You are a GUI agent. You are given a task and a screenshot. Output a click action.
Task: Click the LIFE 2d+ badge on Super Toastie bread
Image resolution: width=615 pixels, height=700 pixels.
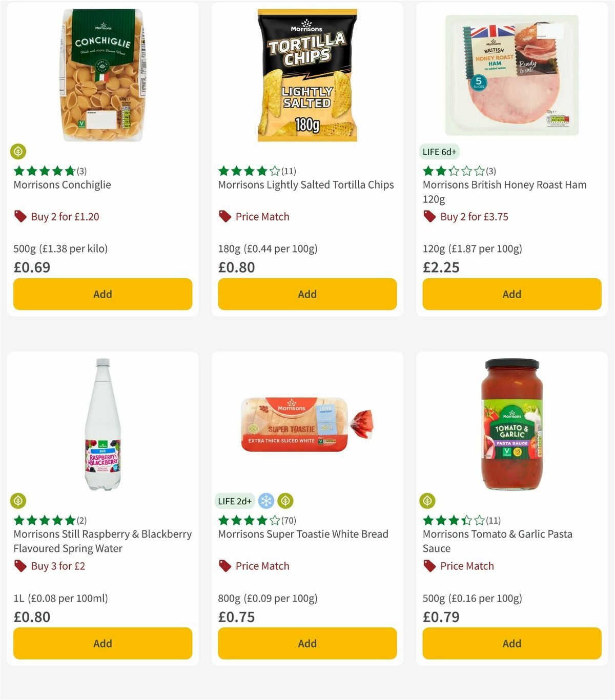coord(234,501)
